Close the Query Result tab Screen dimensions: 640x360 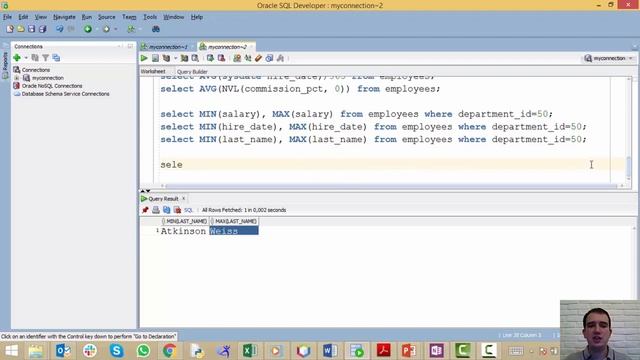tap(184, 198)
